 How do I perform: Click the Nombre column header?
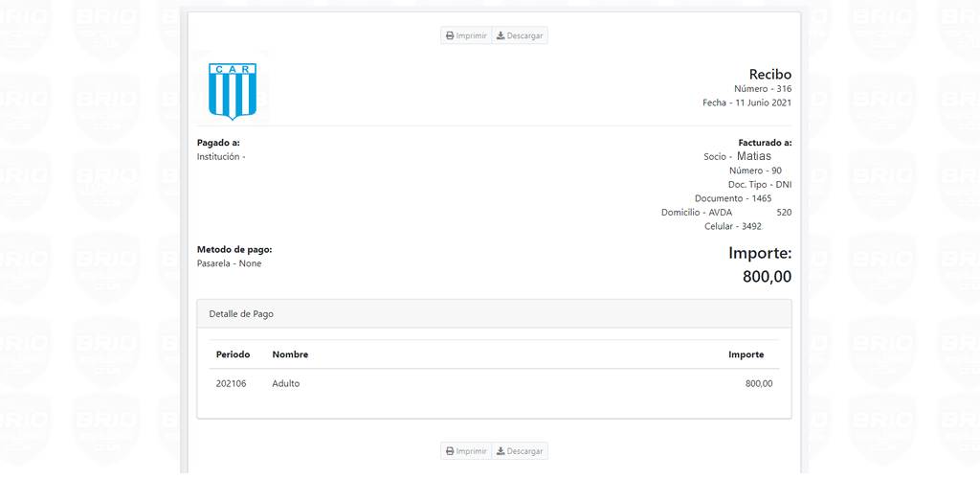[290, 354]
